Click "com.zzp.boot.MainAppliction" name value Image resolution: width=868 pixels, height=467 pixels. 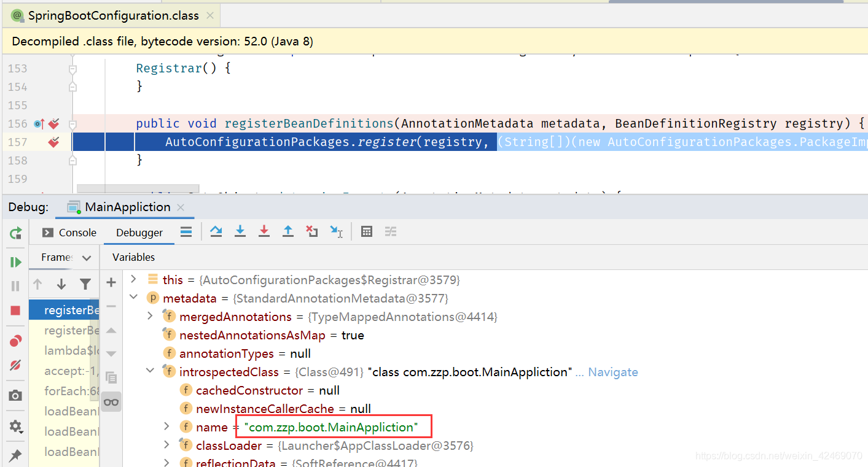tap(330, 427)
